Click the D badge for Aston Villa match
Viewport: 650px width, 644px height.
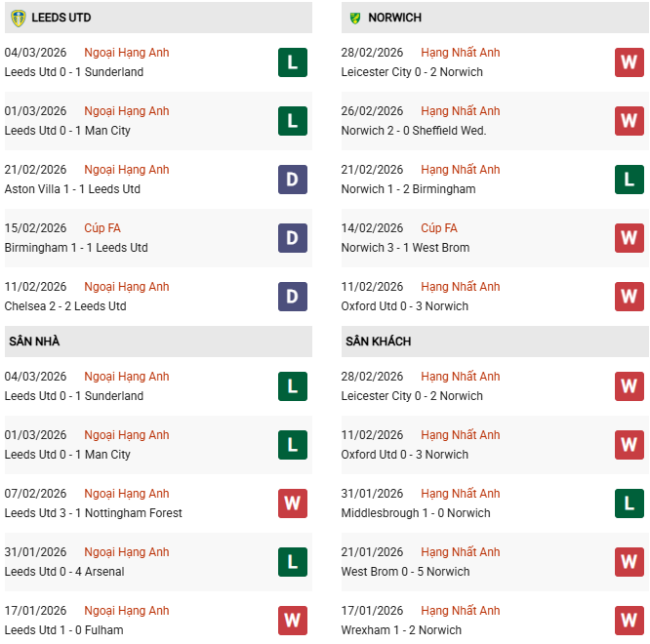pos(292,180)
